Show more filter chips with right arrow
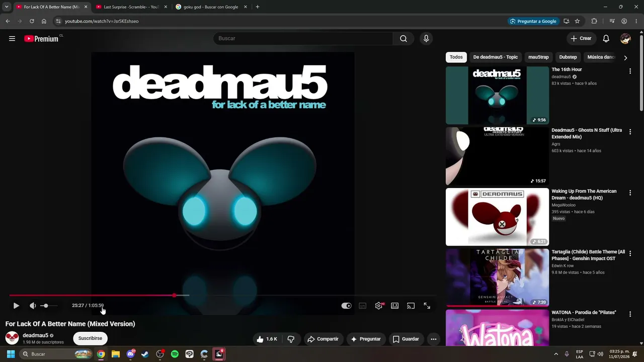Viewport: 644px width, 362px height. pyautogui.click(x=625, y=58)
